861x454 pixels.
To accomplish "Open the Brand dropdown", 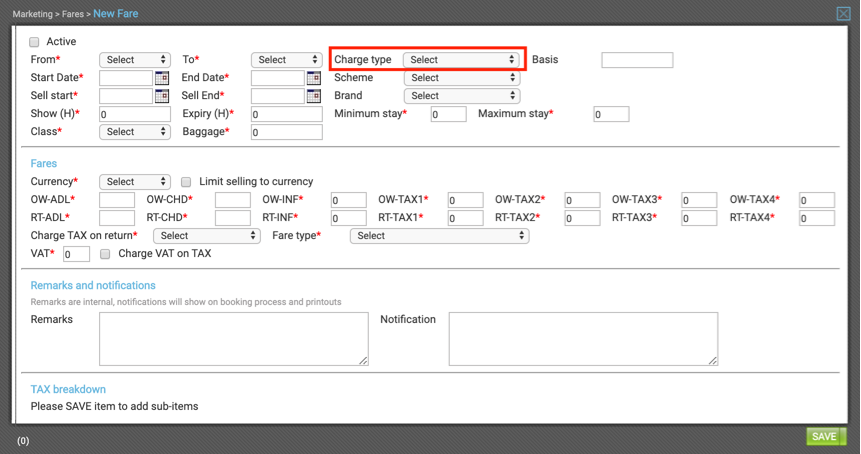I will pos(462,96).
